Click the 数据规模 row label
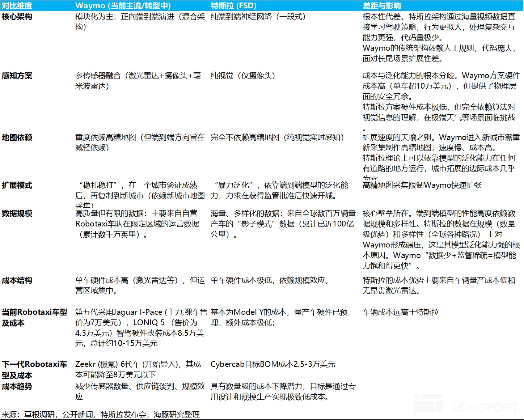 [17, 213]
